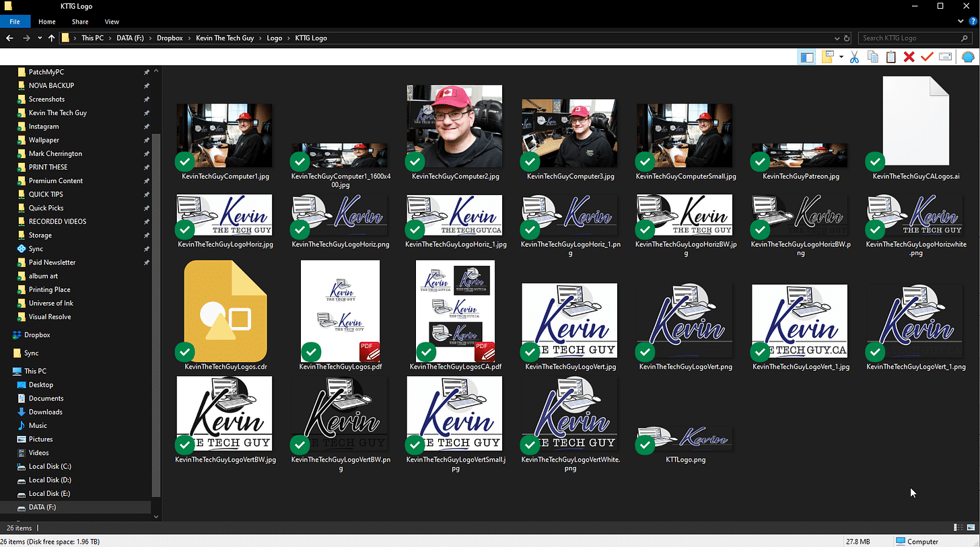Click DATA (F:) in the address breadcrumb

[129, 38]
